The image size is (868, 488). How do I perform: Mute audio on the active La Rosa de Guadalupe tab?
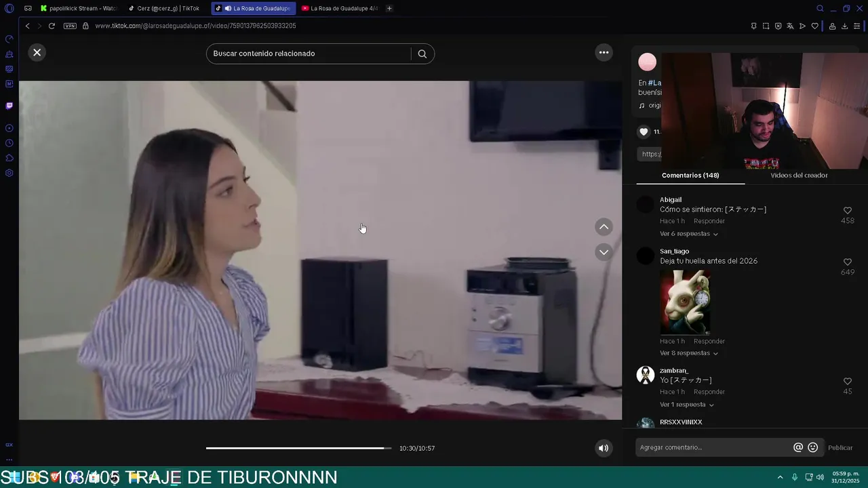[x=228, y=8]
